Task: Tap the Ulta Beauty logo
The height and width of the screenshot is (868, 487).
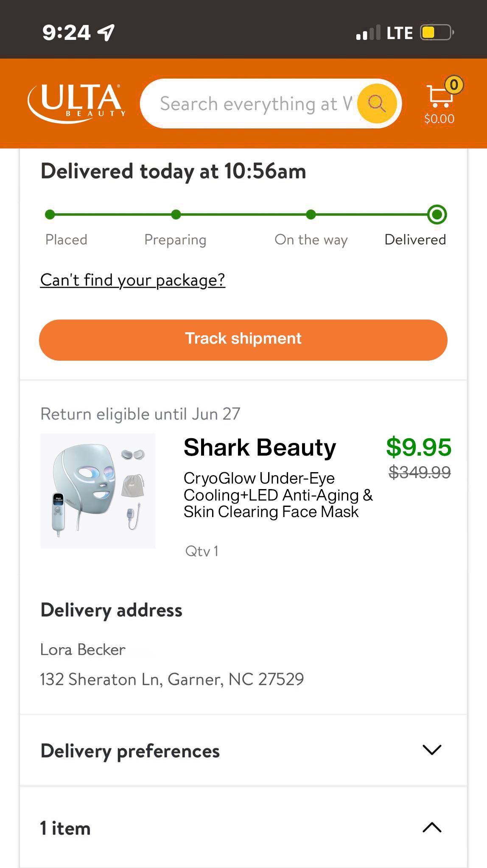Action: [x=76, y=103]
